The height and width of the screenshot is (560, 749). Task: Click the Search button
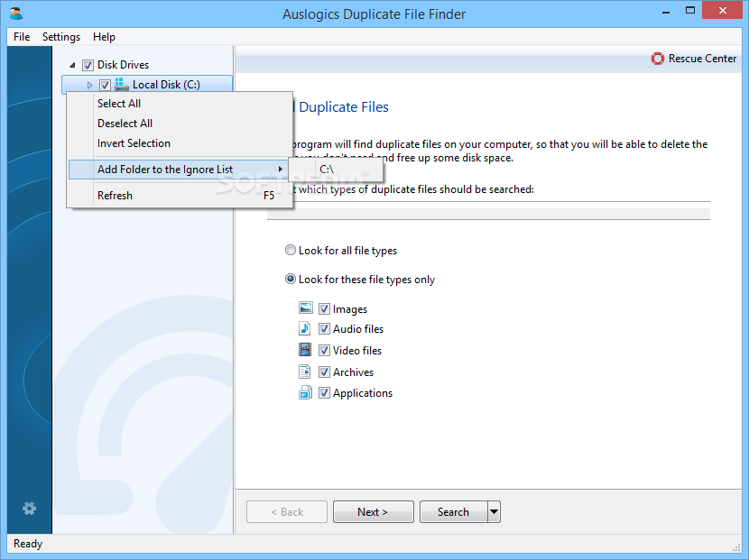click(453, 512)
